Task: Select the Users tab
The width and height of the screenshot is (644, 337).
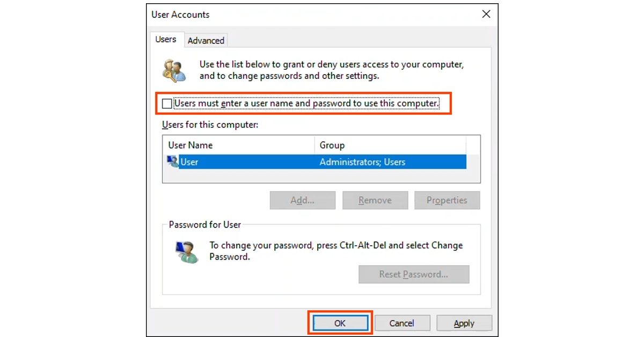Action: [166, 39]
